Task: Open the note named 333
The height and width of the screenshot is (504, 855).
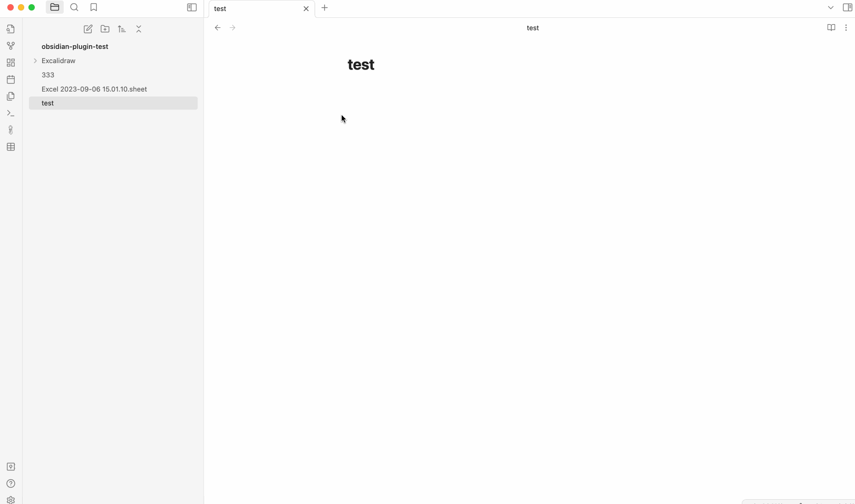Action: 113,75
